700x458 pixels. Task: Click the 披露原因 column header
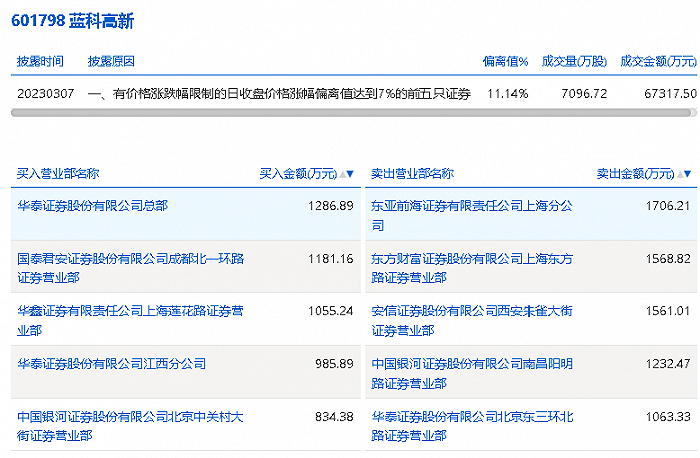(111, 62)
